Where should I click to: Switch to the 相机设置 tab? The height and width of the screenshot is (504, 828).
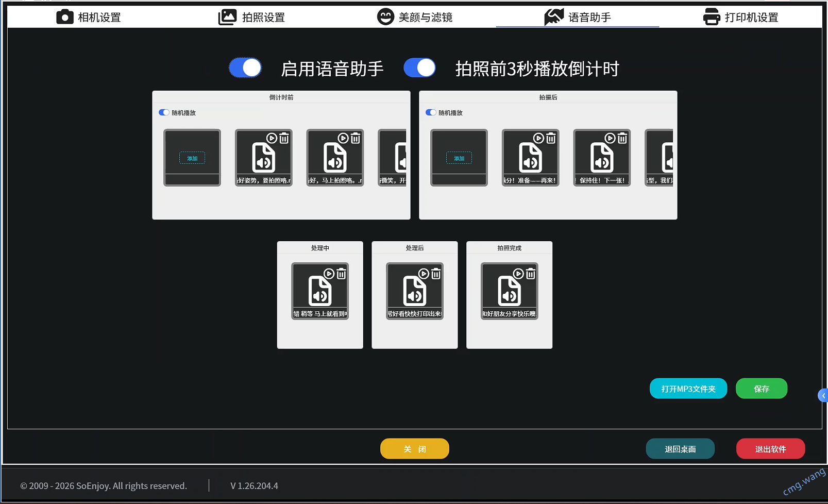pyautogui.click(x=89, y=17)
